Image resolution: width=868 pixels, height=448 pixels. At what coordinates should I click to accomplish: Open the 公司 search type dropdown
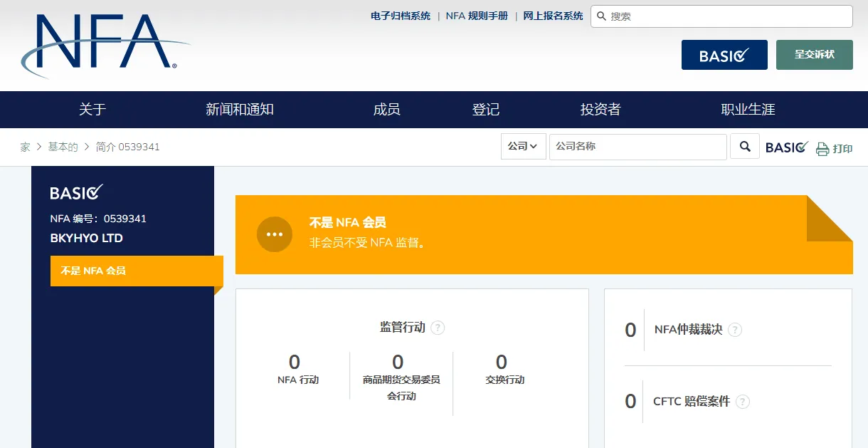523,146
